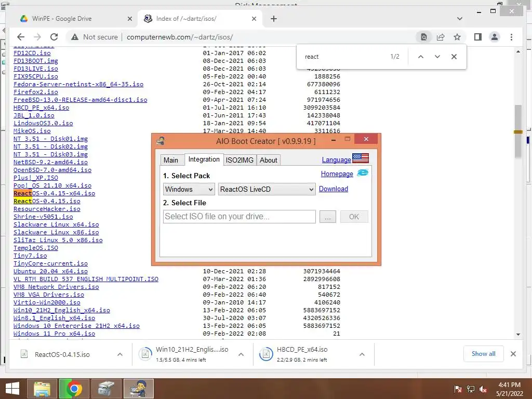532x399 pixels.
Task: Click the Not secure warning triangle icon
Action: pyautogui.click(x=75, y=37)
